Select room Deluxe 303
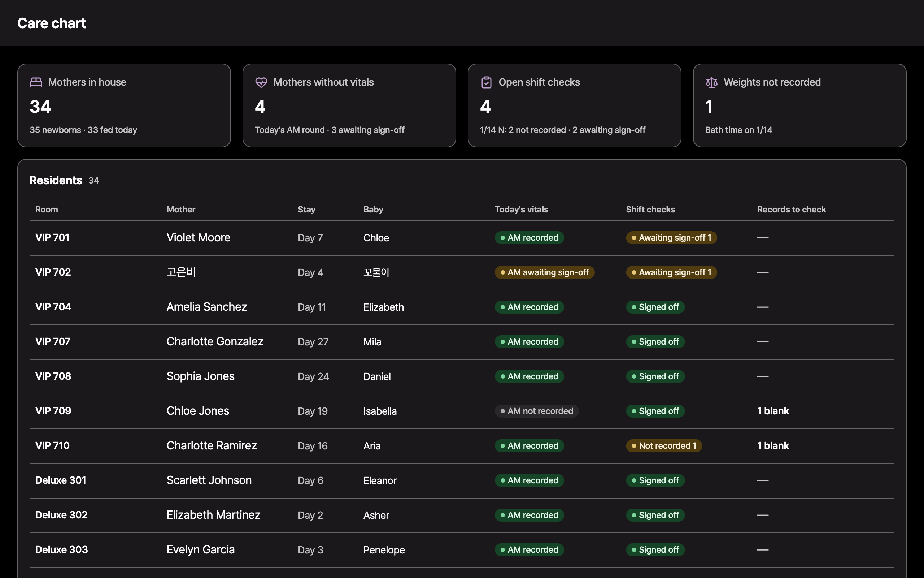Screen dimensions: 924x578 (x=61, y=550)
